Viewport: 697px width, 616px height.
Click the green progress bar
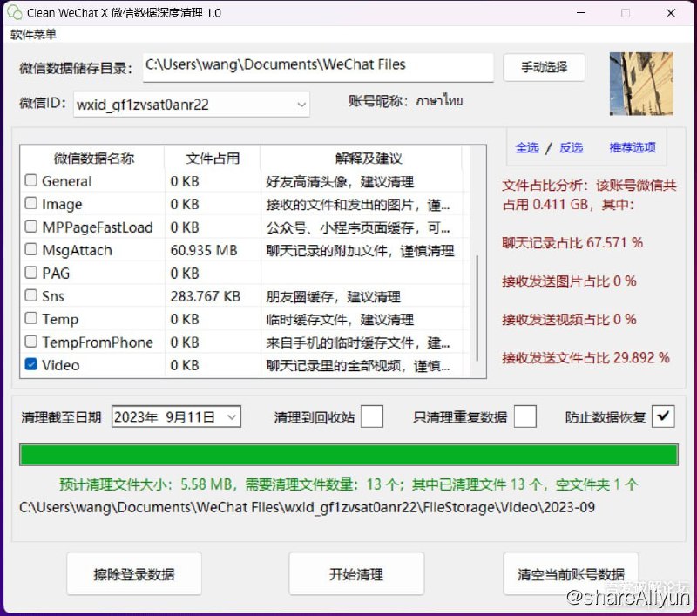click(348, 455)
